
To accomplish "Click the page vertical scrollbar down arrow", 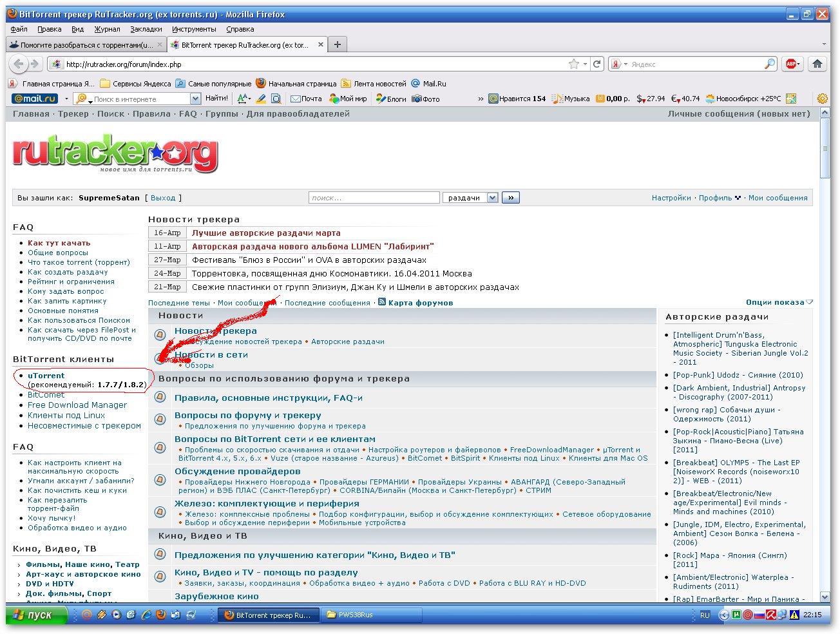I will 825,597.
